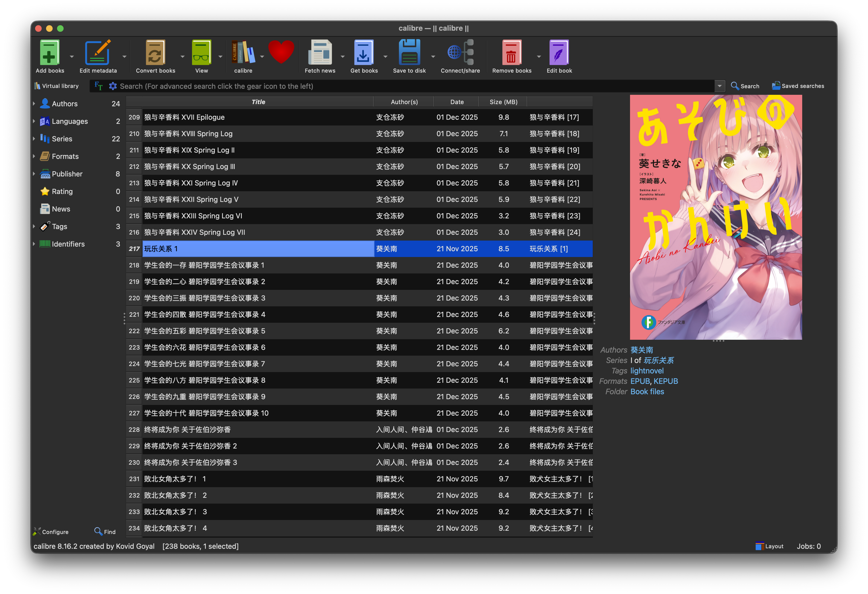Open the Edit book tool
The height and width of the screenshot is (594, 868).
point(559,53)
